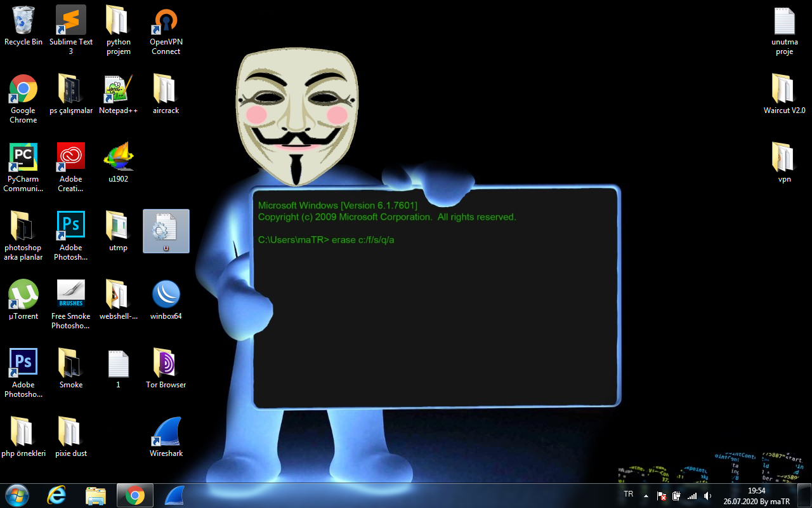Show hidden tray icons arrow
This screenshot has height=508, width=812.
(x=646, y=496)
